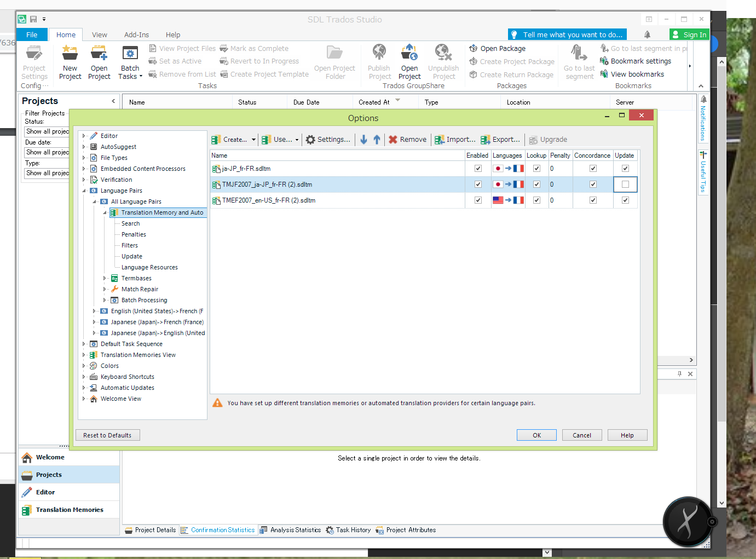This screenshot has height=559, width=756.
Task: Click Reset to Defaults
Action: 107,435
